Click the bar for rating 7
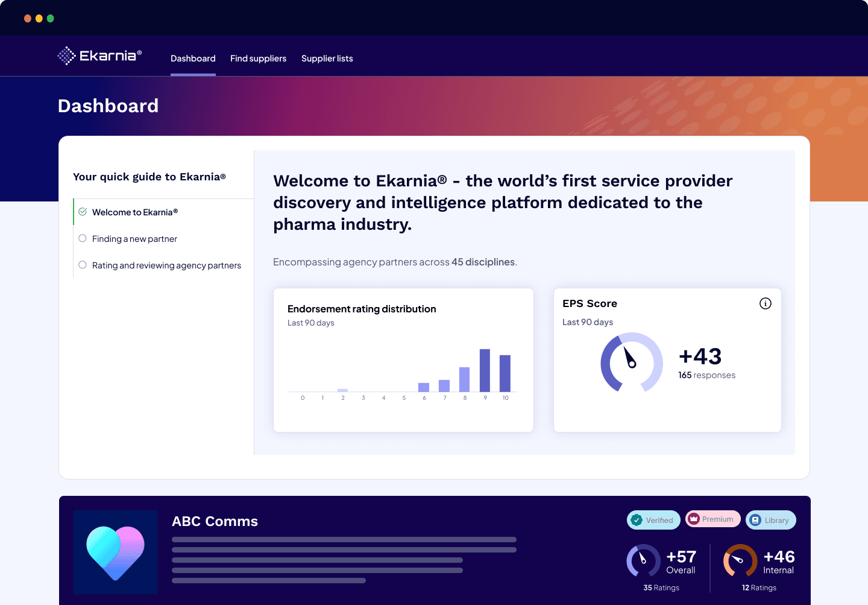 444,386
